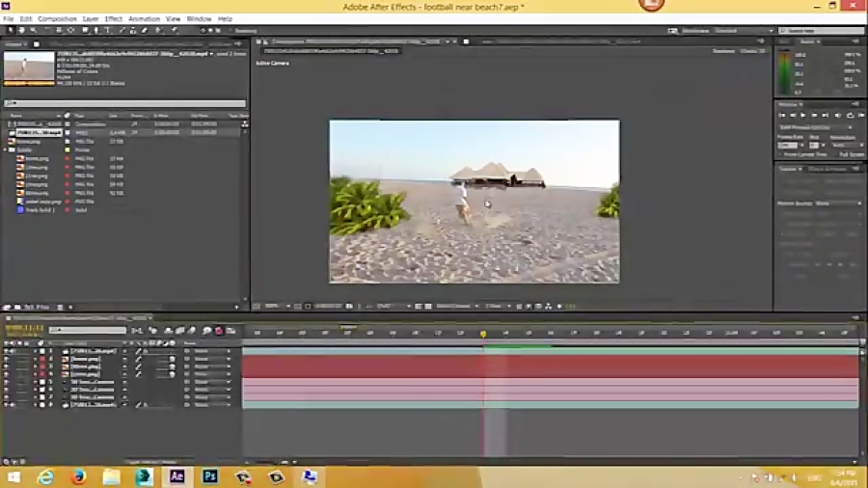Open the Window menu

click(199, 19)
